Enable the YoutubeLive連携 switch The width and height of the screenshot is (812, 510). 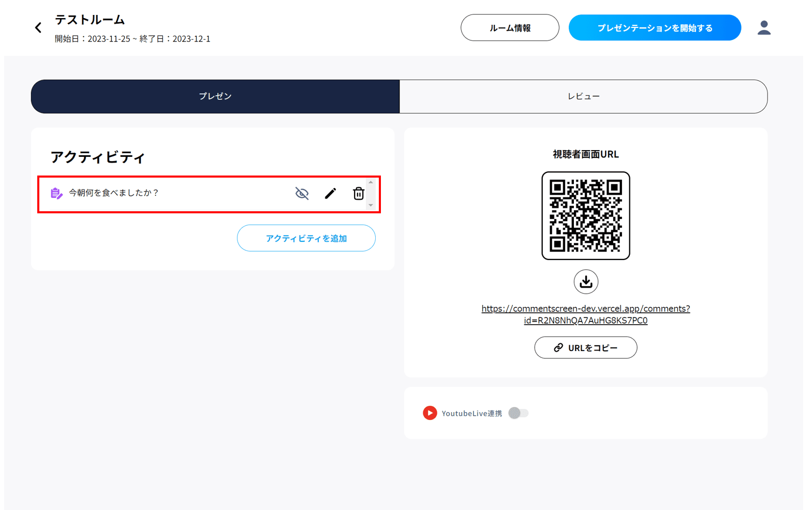pos(518,413)
